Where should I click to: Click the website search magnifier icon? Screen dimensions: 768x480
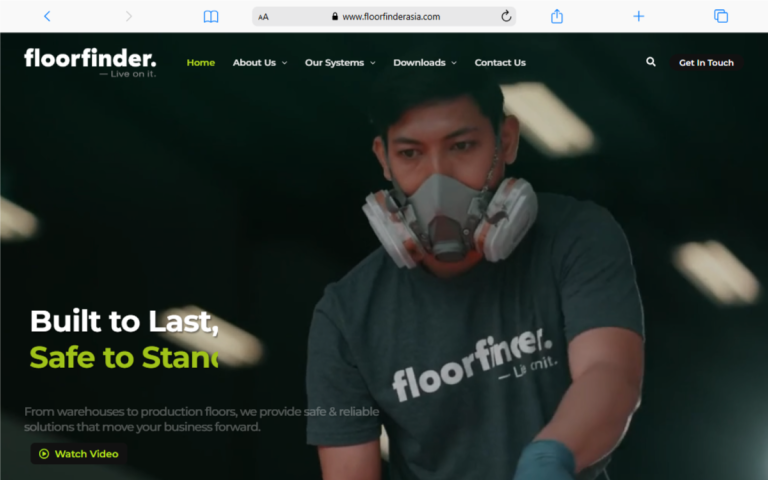click(651, 62)
